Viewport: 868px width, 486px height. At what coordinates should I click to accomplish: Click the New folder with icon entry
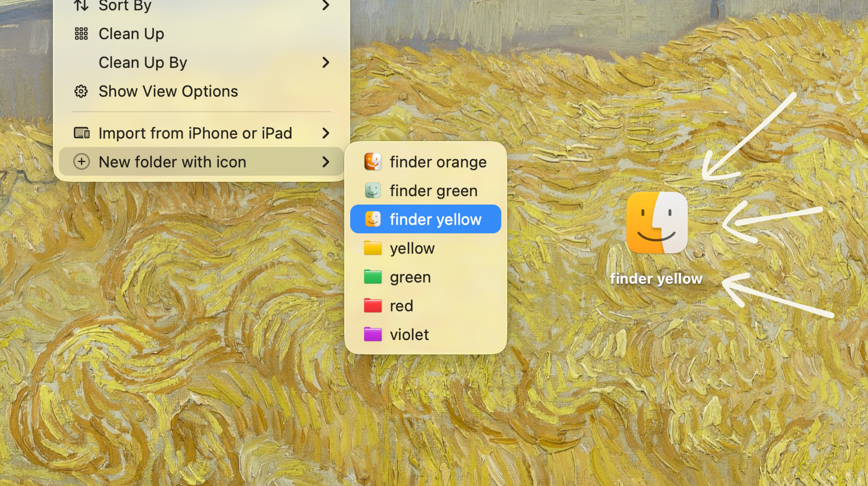click(x=172, y=162)
